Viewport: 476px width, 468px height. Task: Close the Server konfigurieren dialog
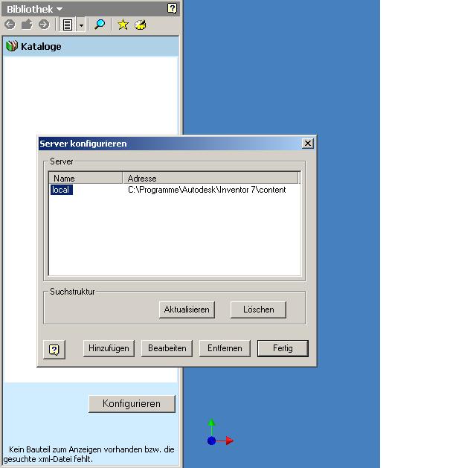(308, 143)
